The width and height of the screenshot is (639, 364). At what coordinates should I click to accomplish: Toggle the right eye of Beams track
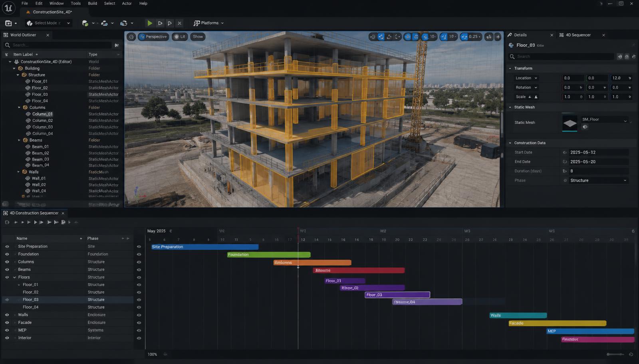tap(139, 270)
